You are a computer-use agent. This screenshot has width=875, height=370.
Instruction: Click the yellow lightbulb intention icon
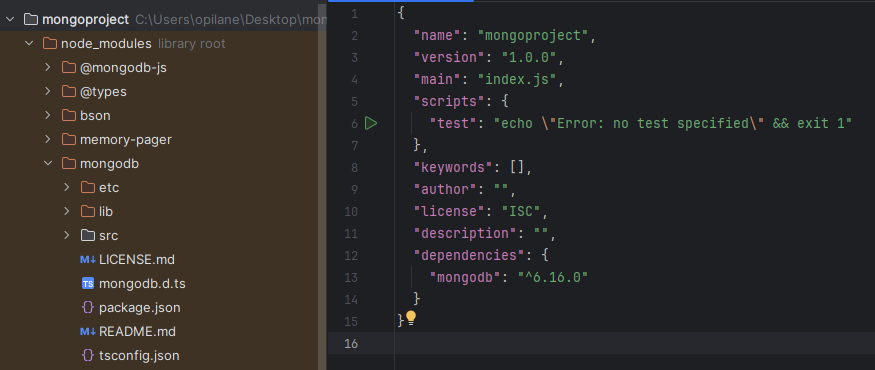pyautogui.click(x=411, y=319)
